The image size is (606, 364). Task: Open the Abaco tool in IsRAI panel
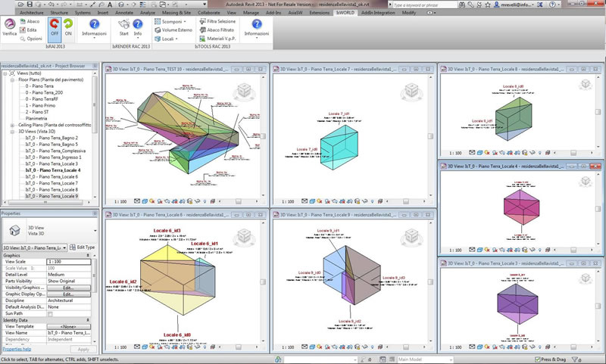pyautogui.click(x=30, y=22)
